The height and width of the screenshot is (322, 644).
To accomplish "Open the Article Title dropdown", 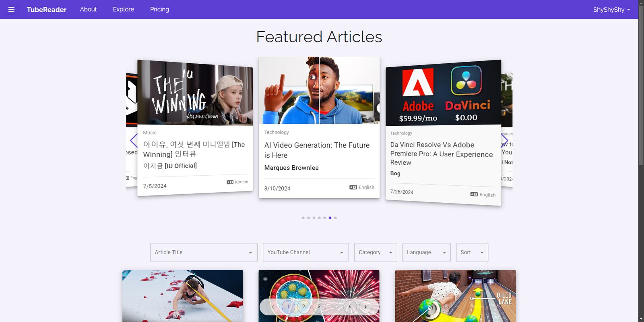I will (204, 252).
